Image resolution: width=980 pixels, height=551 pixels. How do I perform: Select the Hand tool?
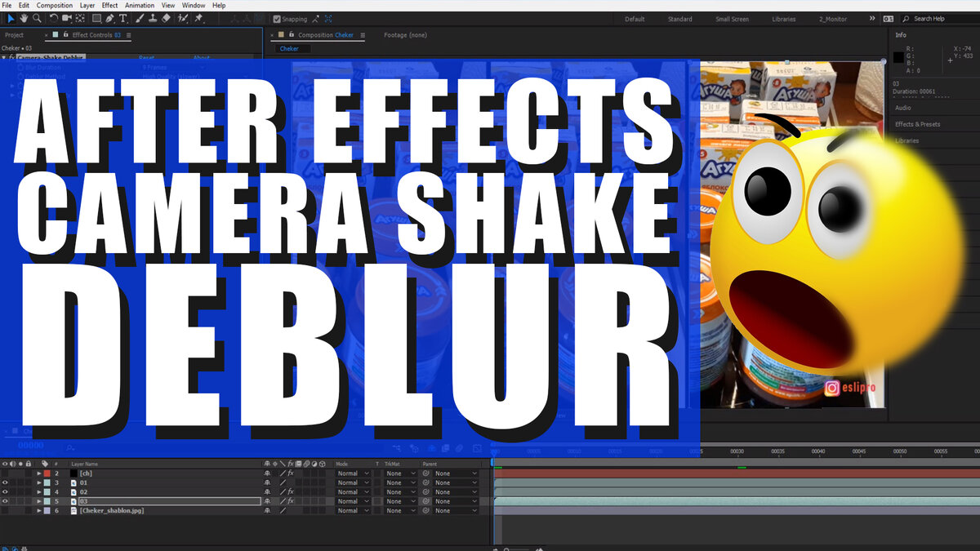pyautogui.click(x=24, y=18)
